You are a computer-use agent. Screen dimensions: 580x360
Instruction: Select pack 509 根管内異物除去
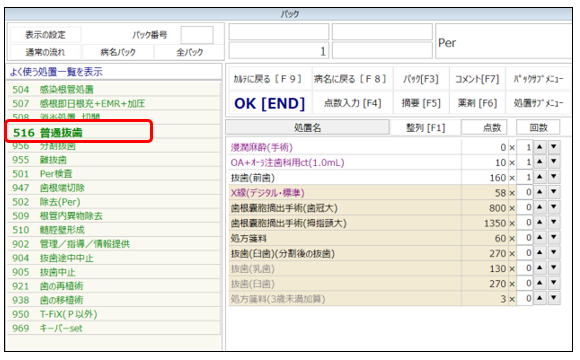click(114, 216)
